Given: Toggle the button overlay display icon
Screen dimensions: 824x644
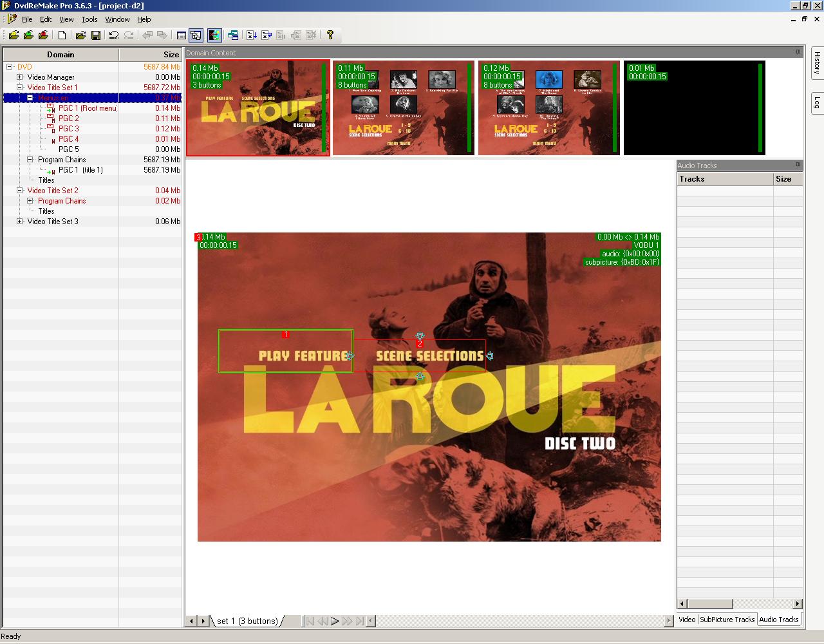Looking at the screenshot, I should point(214,35).
